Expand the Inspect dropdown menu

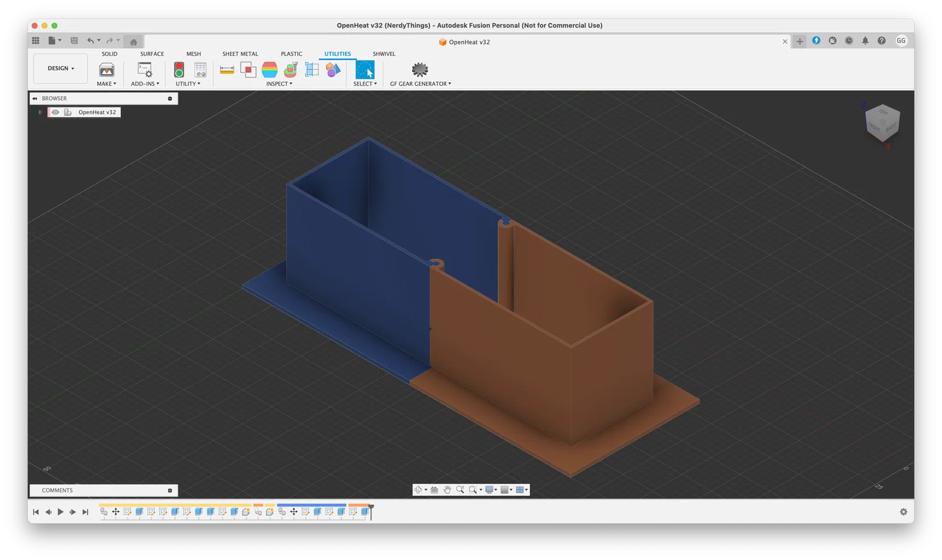(279, 84)
